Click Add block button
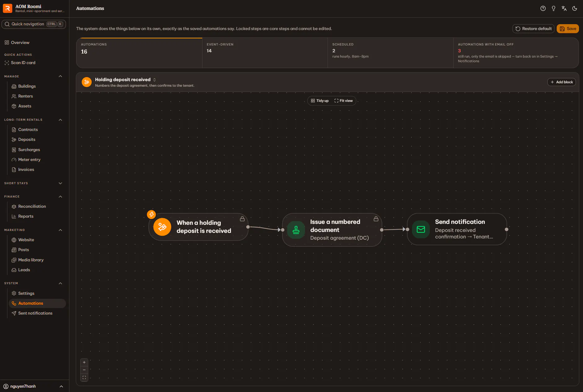Image resolution: width=583 pixels, height=392 pixels. pyautogui.click(x=561, y=82)
